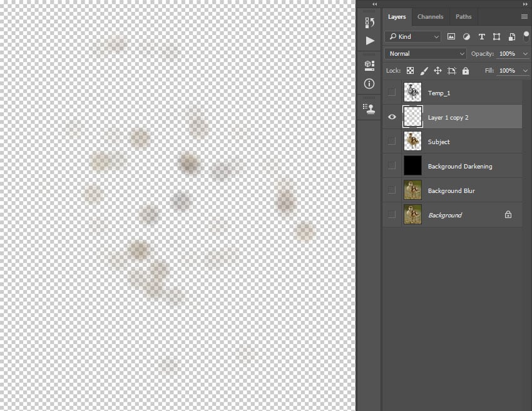
Task: Click the lock image pixels brush icon
Action: click(424, 71)
